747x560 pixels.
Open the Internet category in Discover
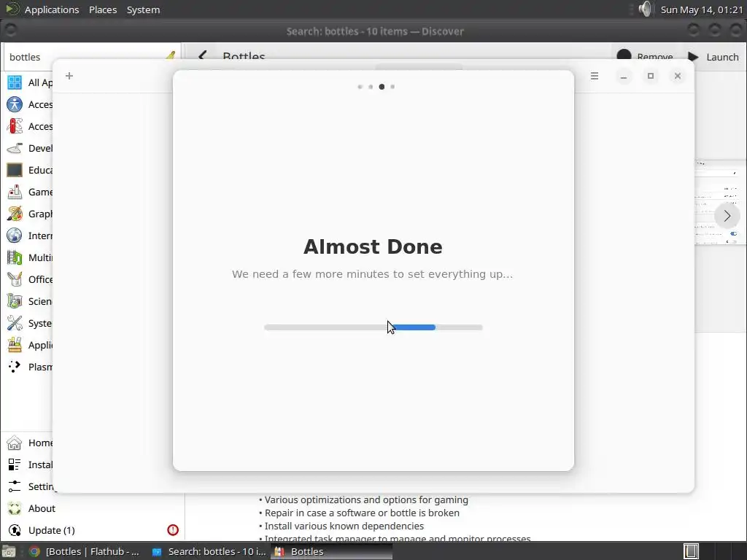point(29,236)
